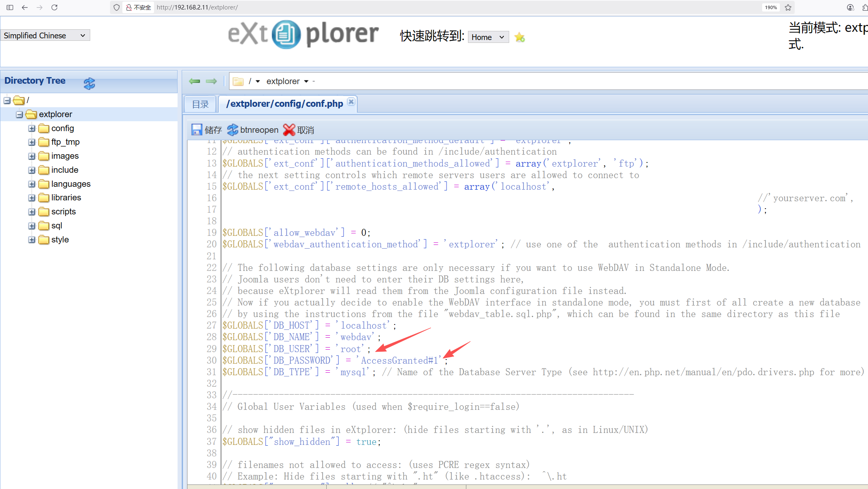The width and height of the screenshot is (868, 489).
Task: Click the green forward arrow in path bar
Action: click(x=211, y=81)
